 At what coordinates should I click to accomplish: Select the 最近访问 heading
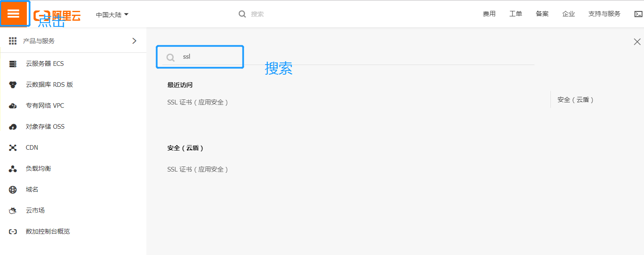pyautogui.click(x=180, y=85)
